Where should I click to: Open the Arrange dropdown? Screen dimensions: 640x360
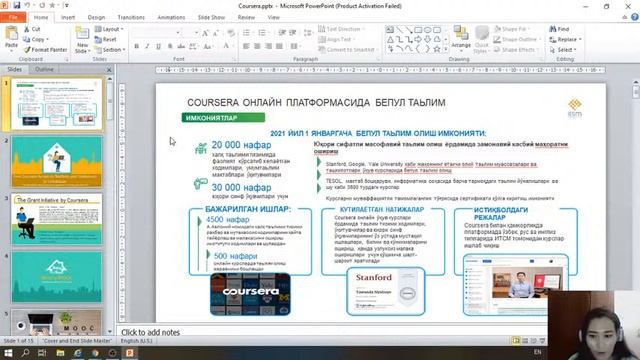(x=461, y=40)
